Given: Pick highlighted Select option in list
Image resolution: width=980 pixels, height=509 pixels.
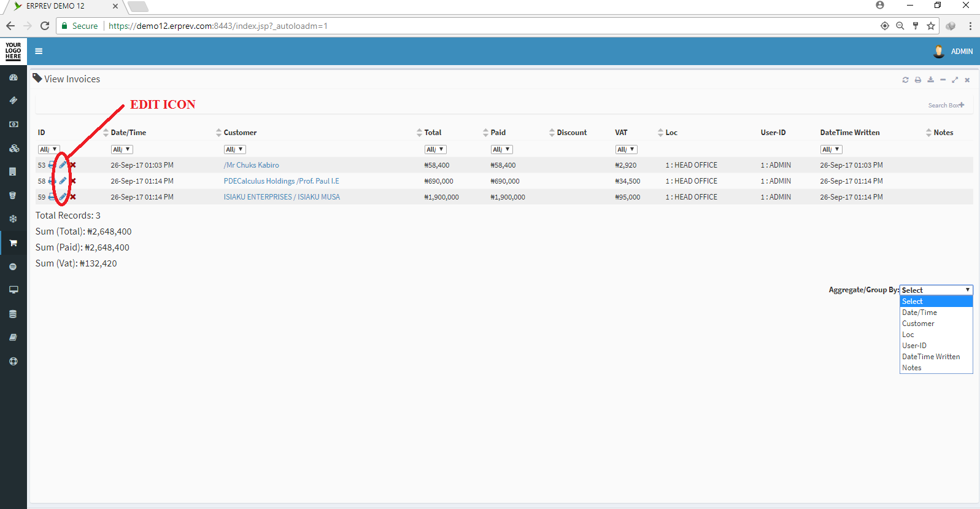Looking at the screenshot, I should pyautogui.click(x=936, y=301).
